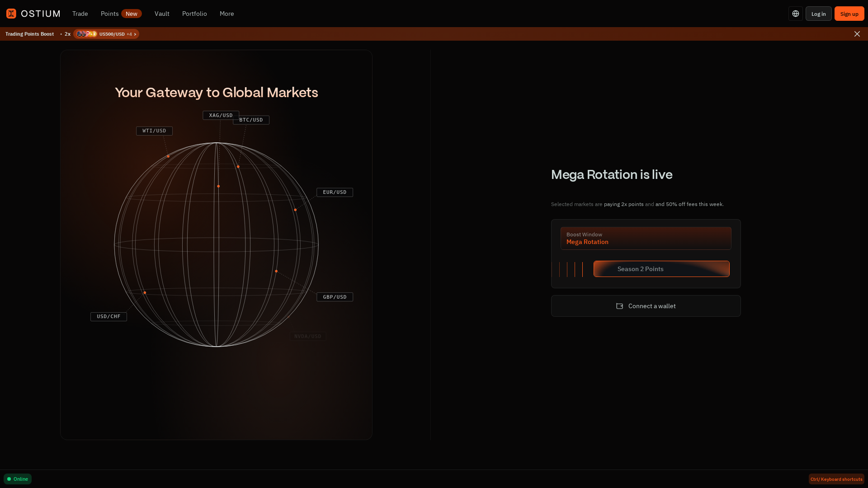Click the paying 2x points text
The width and height of the screenshot is (868, 488).
[624, 204]
